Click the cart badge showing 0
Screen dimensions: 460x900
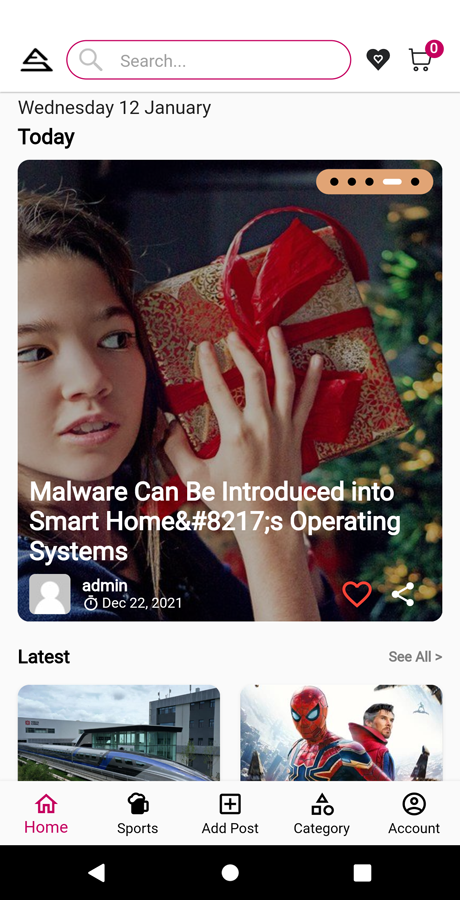click(434, 48)
